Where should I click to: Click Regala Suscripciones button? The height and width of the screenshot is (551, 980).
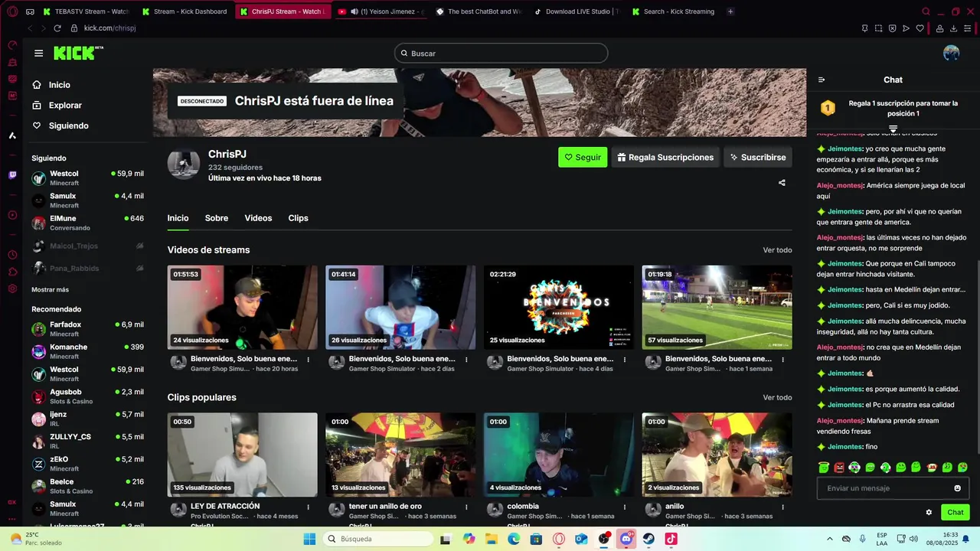click(665, 157)
